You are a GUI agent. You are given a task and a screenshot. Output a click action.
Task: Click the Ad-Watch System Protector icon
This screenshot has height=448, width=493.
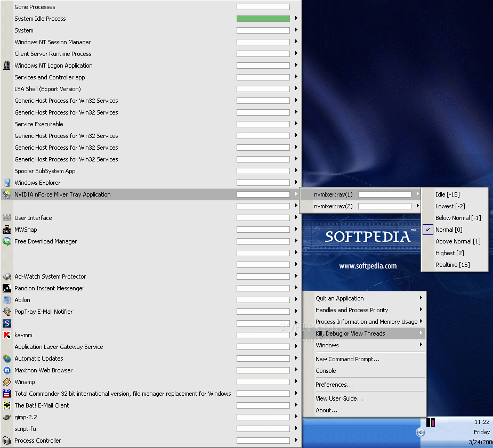click(6, 276)
